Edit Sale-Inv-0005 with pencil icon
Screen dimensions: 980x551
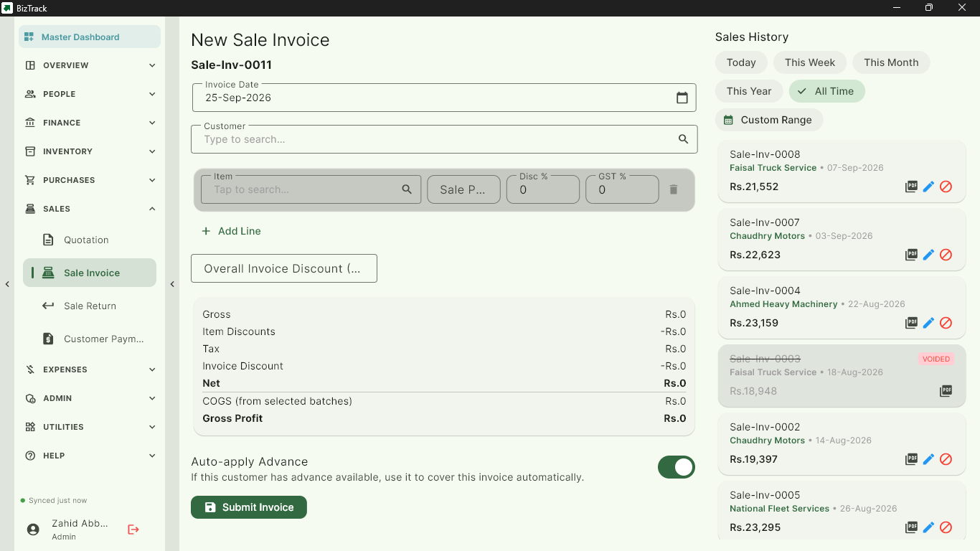(928, 527)
